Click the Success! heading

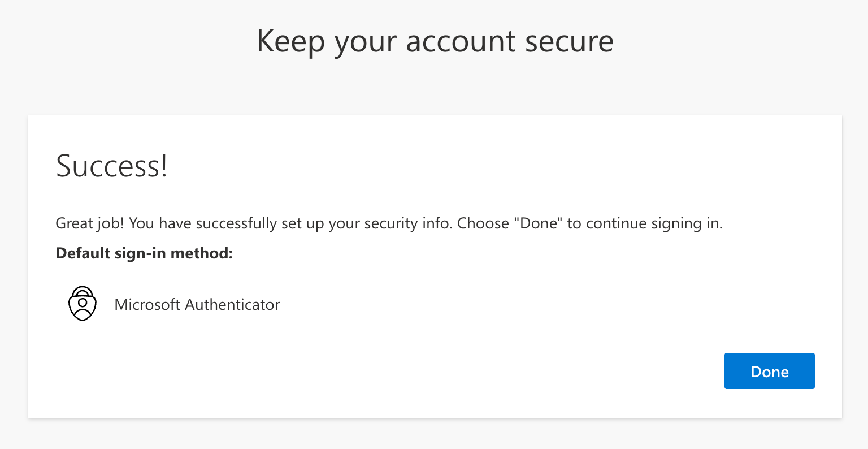point(111,165)
